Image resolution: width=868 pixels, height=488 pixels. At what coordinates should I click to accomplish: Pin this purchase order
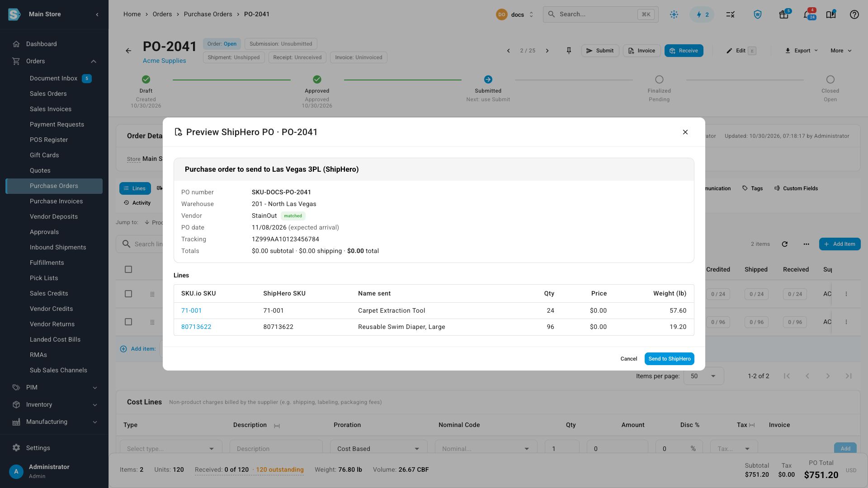(x=569, y=51)
